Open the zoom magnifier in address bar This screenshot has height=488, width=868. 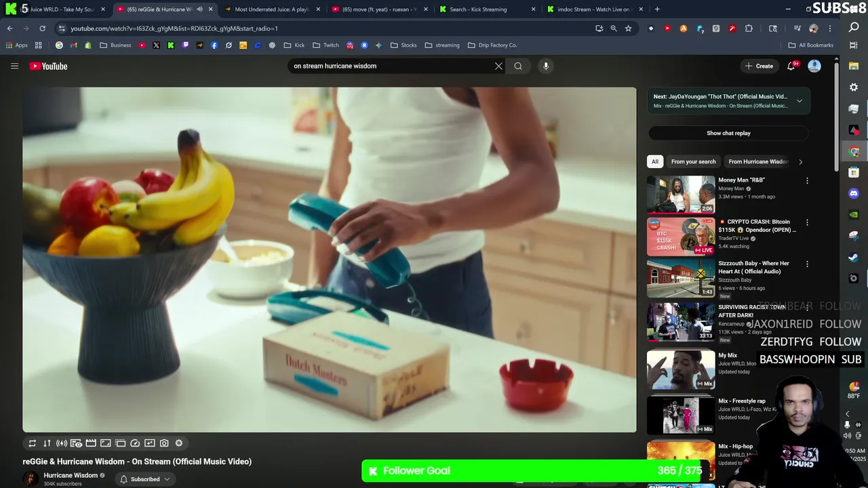tap(614, 28)
